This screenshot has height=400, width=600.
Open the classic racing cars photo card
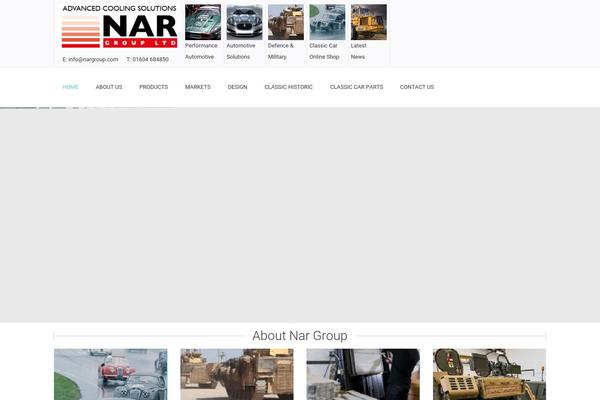(111, 374)
